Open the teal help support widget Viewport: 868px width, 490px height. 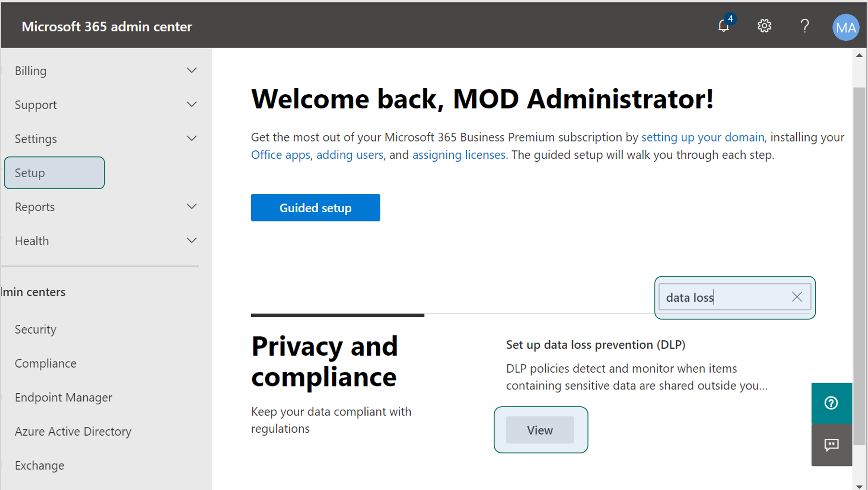[831, 403]
